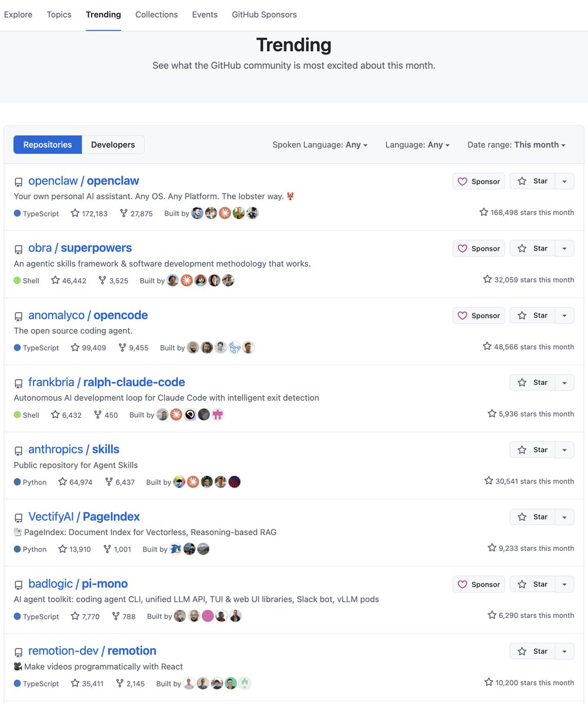Star the openclaw repository
The width and height of the screenshot is (588, 704).
(532, 181)
